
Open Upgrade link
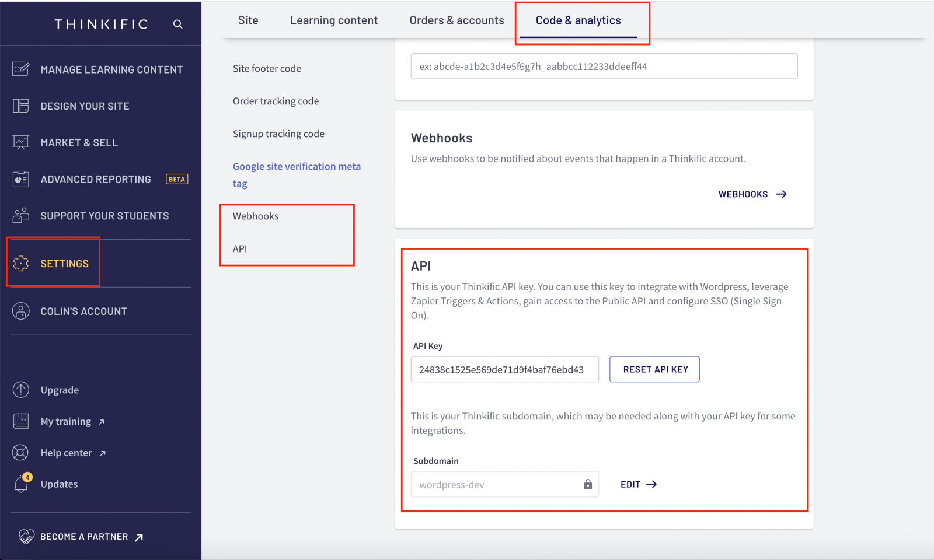tap(60, 390)
